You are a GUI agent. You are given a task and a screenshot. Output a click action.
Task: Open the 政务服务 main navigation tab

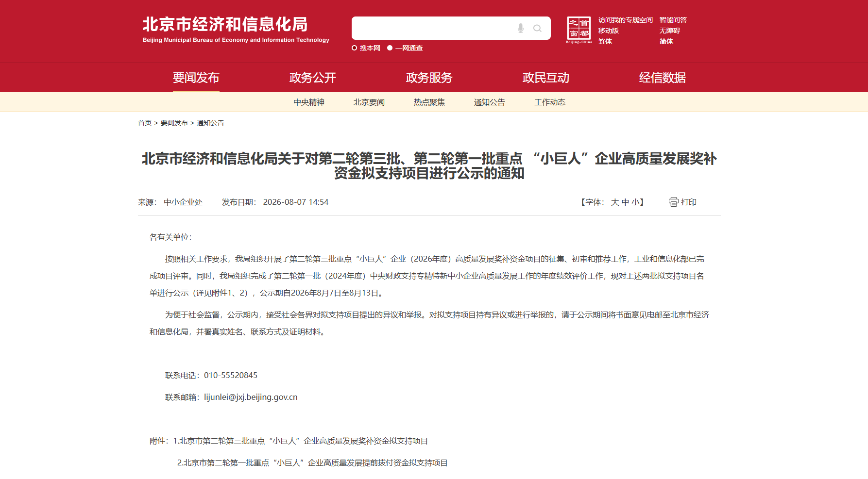pos(429,78)
